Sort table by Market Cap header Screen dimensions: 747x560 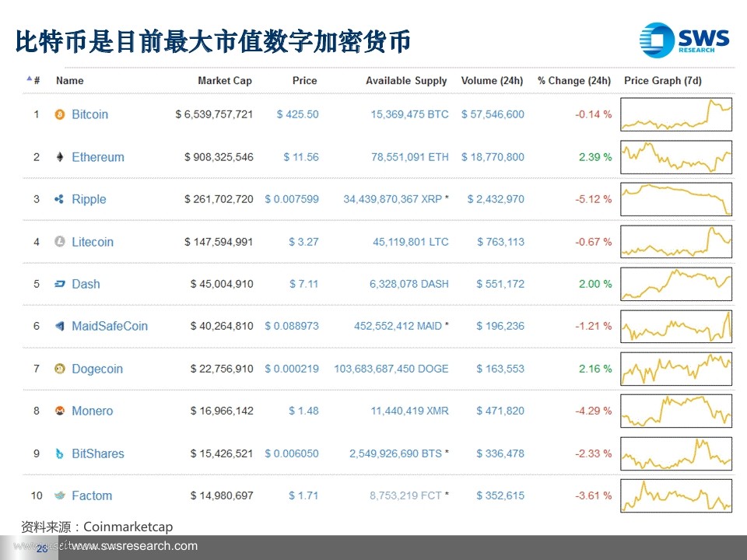225,80
